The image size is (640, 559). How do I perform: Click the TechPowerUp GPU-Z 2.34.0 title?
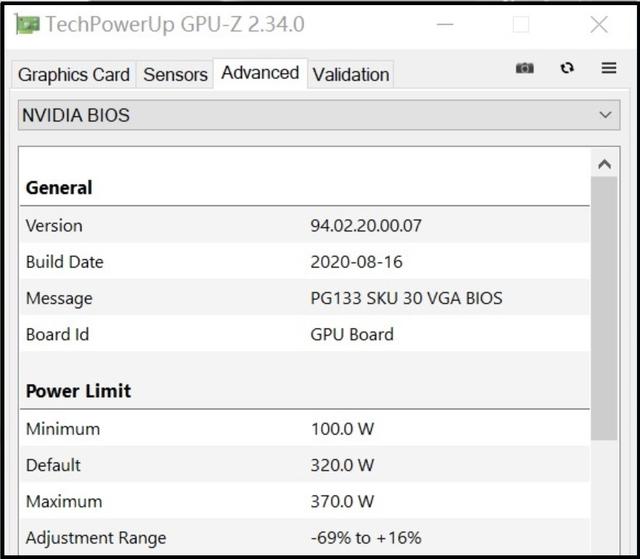pyautogui.click(x=175, y=24)
